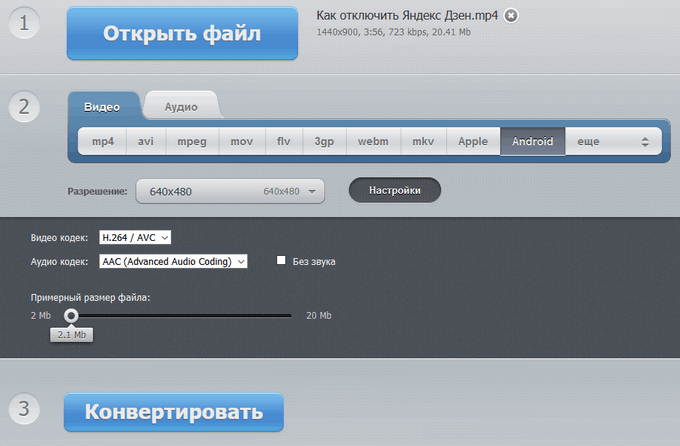
Task: Click the 2 Mb minimum label
Action: point(41,315)
